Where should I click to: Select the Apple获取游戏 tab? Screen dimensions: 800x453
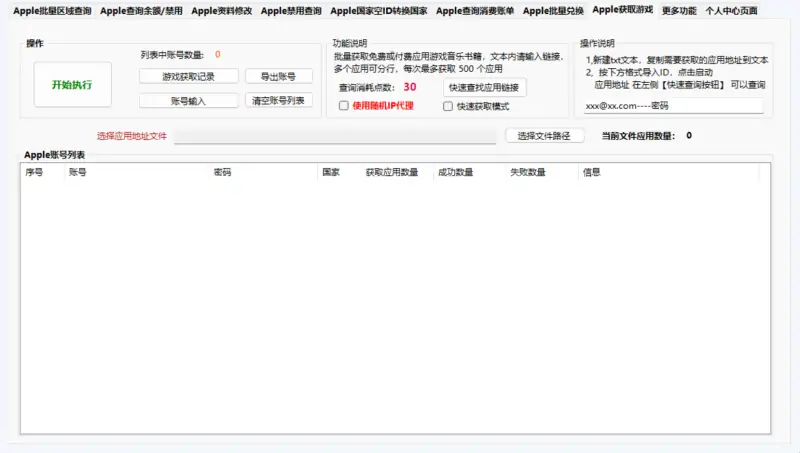622,10
